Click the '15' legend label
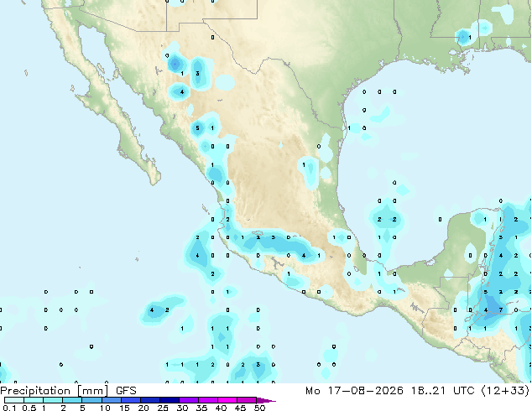 pos(124,408)
